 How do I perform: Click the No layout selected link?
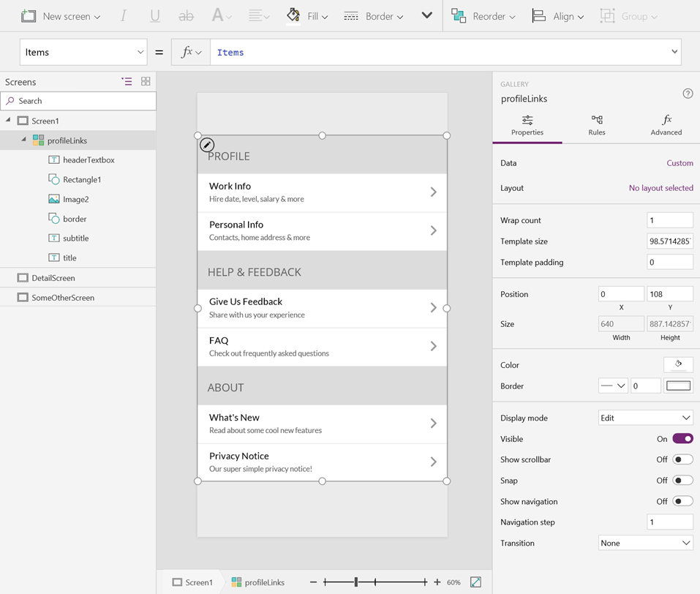[661, 188]
